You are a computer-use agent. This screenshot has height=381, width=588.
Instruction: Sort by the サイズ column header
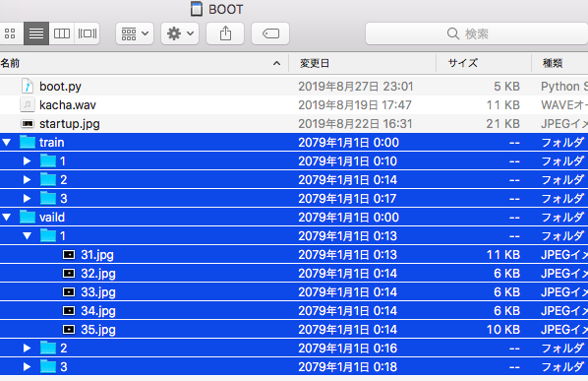pos(484,63)
